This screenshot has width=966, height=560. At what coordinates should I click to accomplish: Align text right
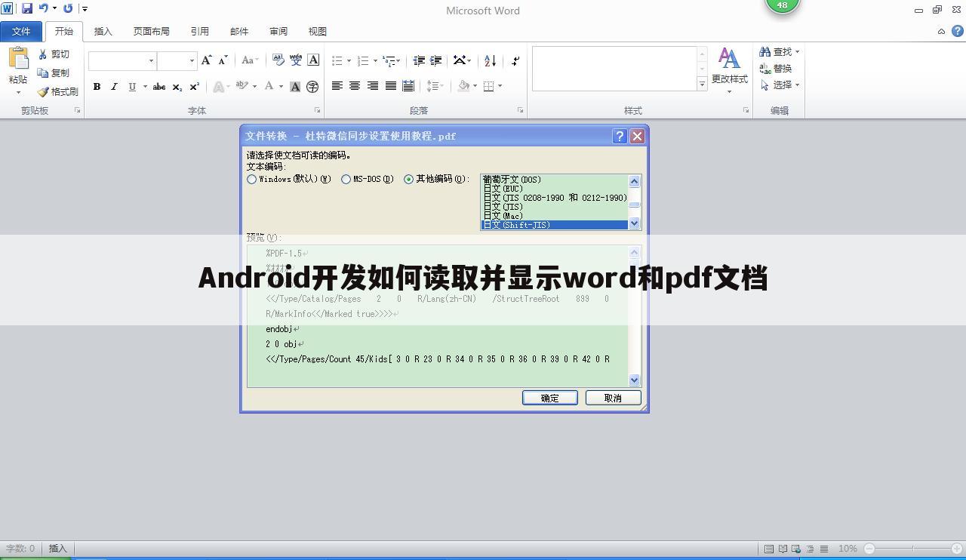click(373, 86)
